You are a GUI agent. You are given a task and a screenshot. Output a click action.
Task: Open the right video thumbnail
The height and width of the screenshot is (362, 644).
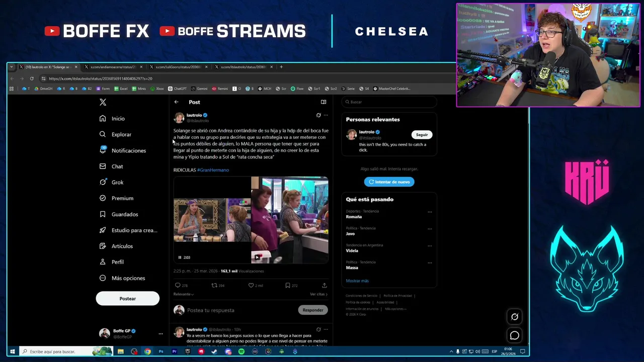pyautogui.click(x=290, y=220)
